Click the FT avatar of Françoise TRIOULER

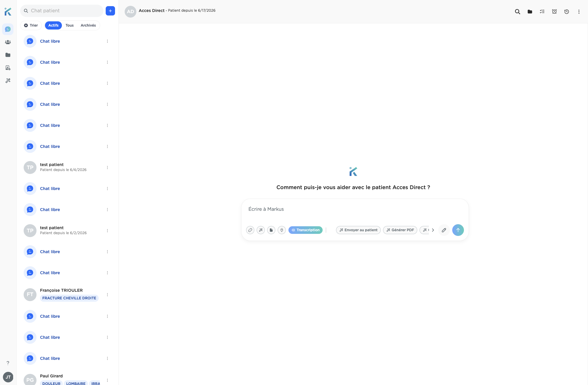coord(30,294)
